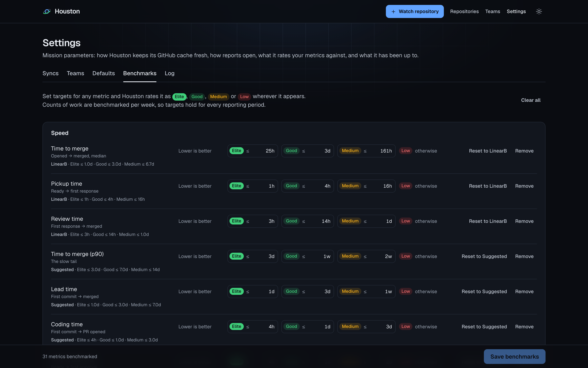This screenshot has width=588, height=368.
Task: Remove the Pickup time benchmark
Action: (524, 186)
